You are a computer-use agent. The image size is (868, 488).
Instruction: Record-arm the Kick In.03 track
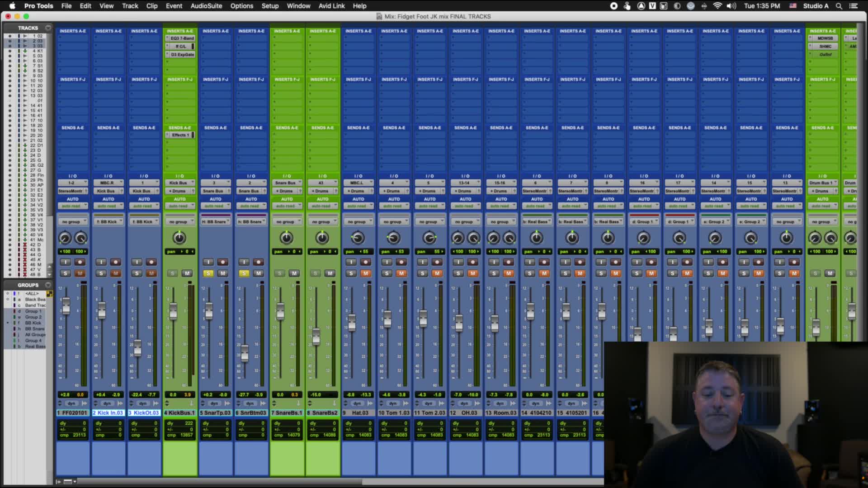tap(116, 262)
